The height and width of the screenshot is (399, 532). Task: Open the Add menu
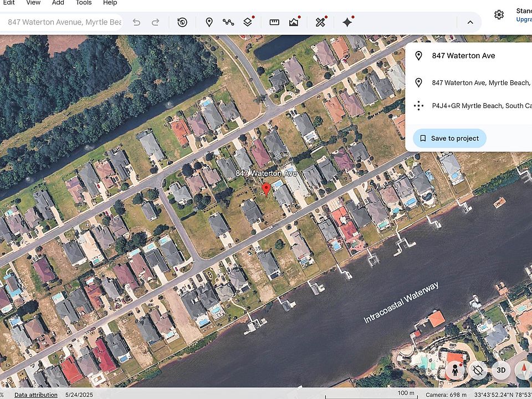coord(58,3)
